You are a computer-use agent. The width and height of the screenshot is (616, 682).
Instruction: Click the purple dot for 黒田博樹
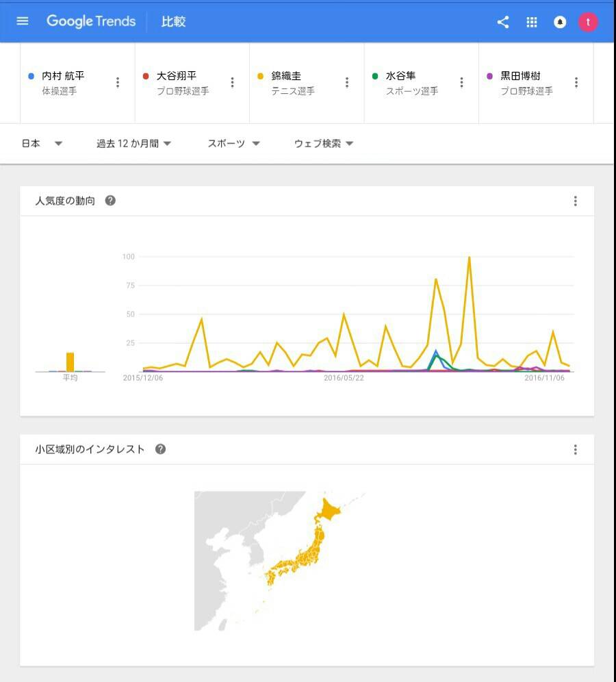click(489, 76)
